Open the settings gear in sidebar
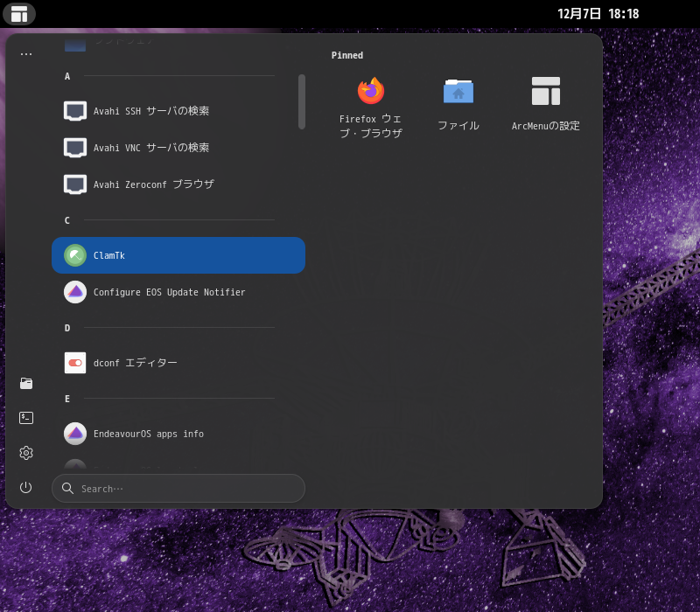The image size is (700, 612). tap(26, 453)
